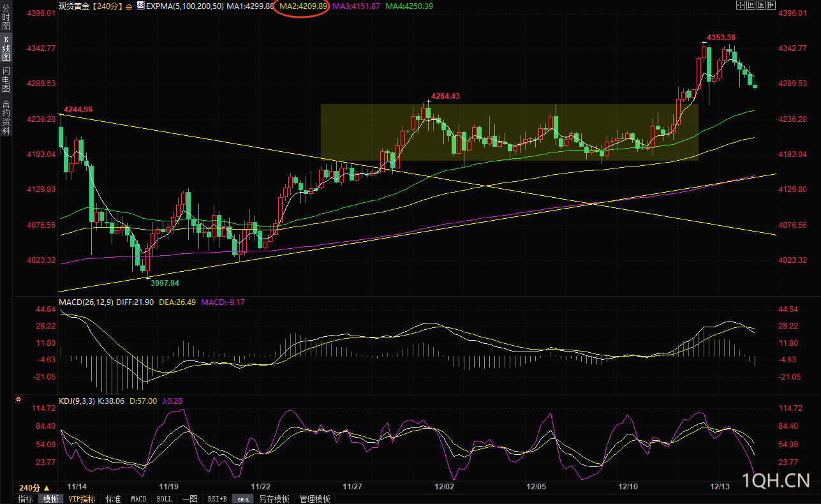Click the 另存模板 button
The width and height of the screenshot is (821, 504).
click(274, 499)
